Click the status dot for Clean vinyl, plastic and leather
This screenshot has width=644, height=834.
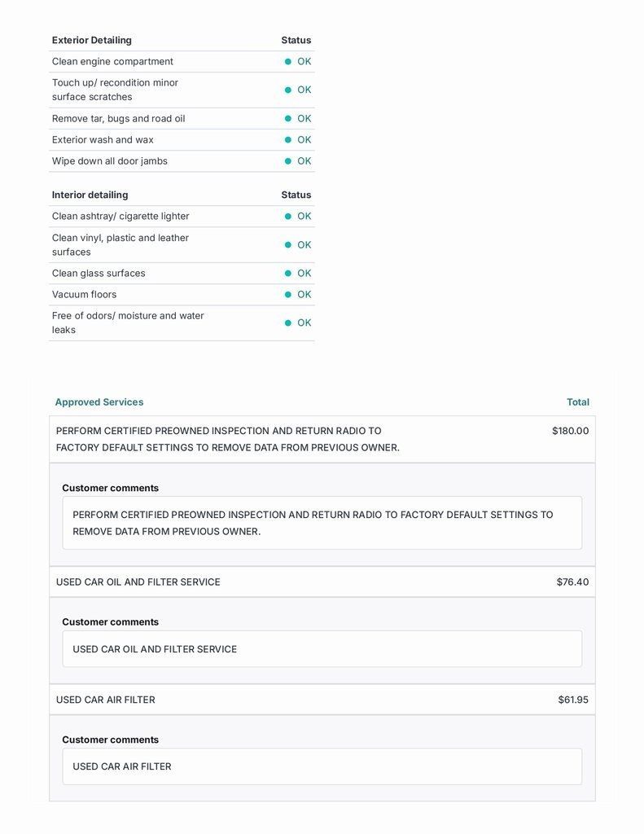click(x=288, y=245)
